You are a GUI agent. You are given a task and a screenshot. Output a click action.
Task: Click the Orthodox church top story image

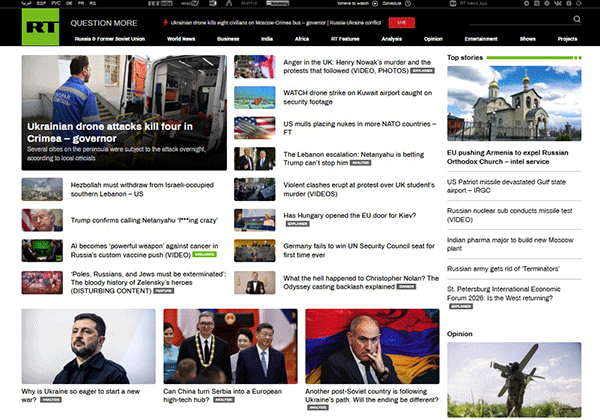514,103
